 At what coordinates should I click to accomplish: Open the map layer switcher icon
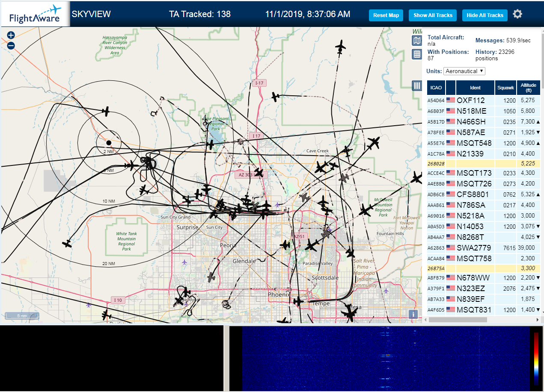417,41
